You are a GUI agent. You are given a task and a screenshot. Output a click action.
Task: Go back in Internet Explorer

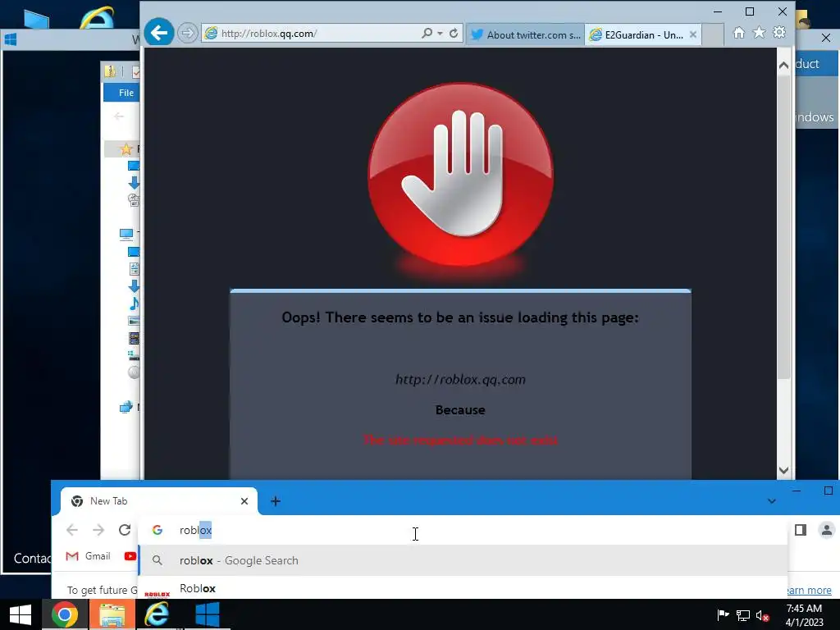[x=158, y=33]
